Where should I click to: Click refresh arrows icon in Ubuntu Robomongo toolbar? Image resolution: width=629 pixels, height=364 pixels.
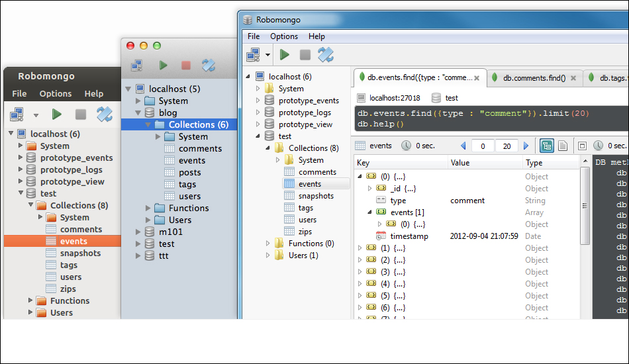click(x=105, y=114)
